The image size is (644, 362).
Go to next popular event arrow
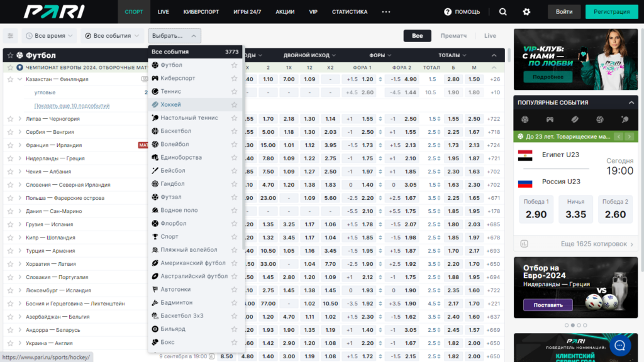(629, 136)
